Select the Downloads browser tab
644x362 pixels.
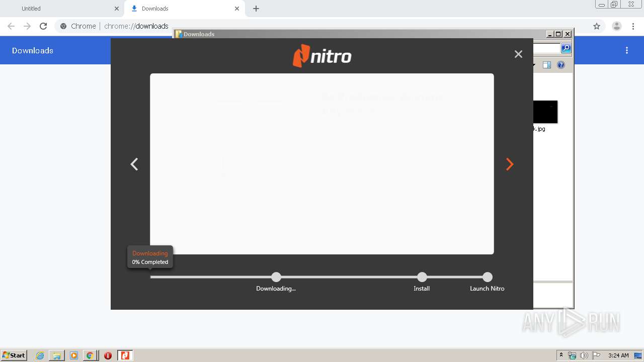tap(185, 9)
